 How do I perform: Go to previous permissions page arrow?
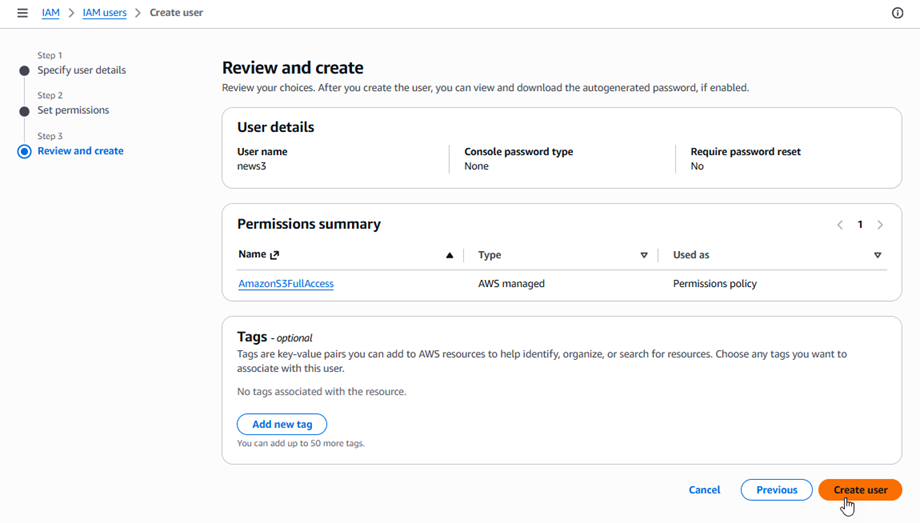(x=840, y=225)
